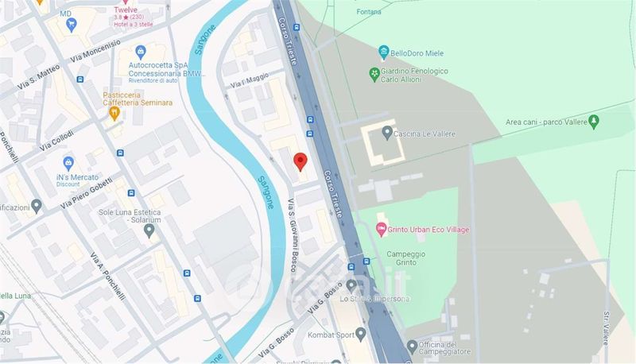Click the Grinto Urban Eco Village hotel icon
636x364 pixels.
click(x=381, y=230)
